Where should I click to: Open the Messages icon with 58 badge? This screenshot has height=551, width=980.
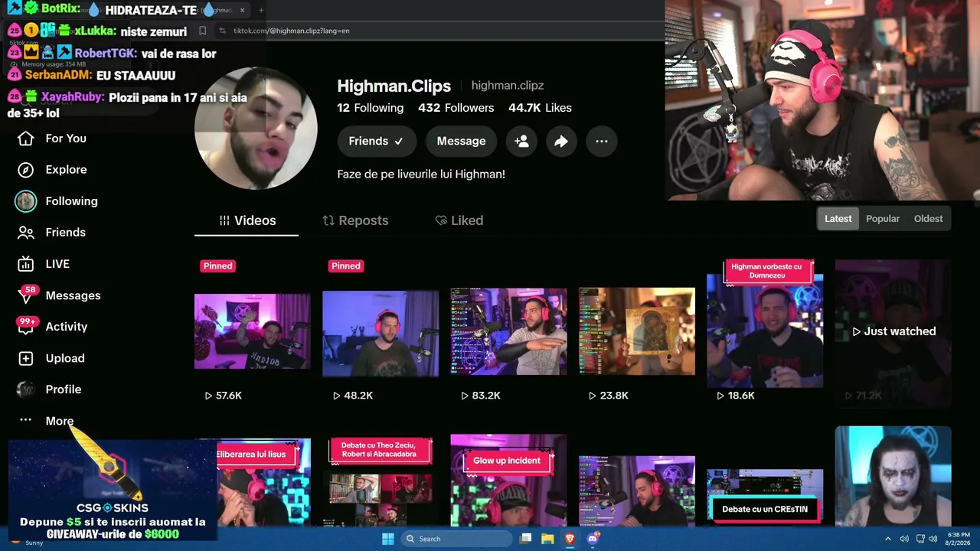26,295
